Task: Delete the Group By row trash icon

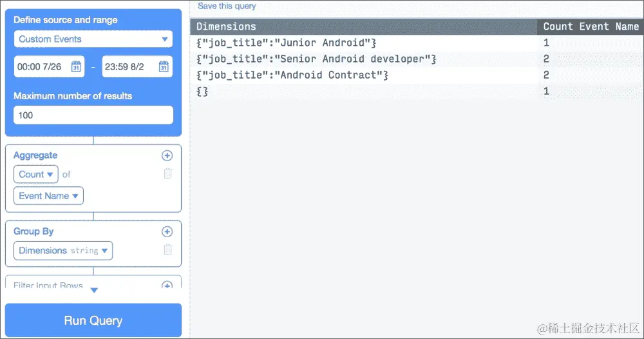Action: pos(167,250)
